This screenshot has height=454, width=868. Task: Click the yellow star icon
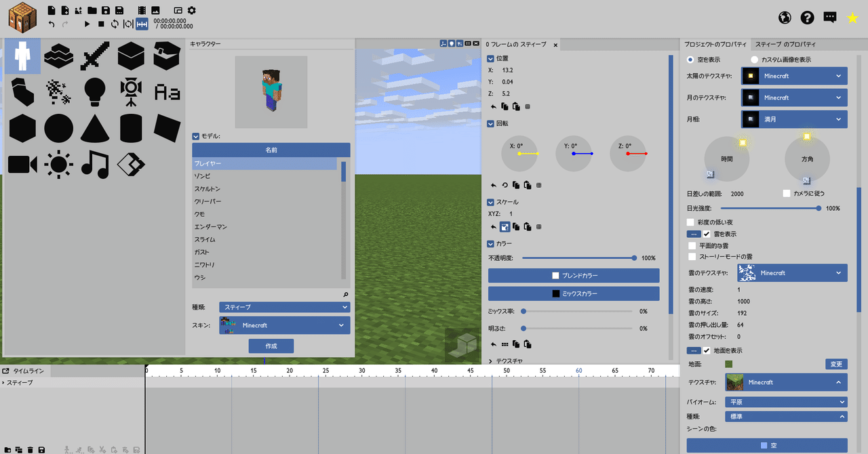[852, 18]
